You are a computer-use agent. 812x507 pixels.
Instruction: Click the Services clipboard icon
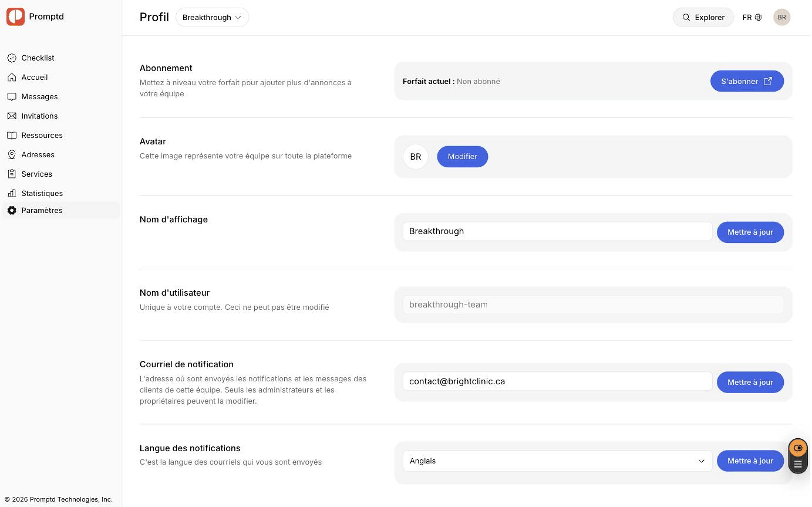click(12, 174)
